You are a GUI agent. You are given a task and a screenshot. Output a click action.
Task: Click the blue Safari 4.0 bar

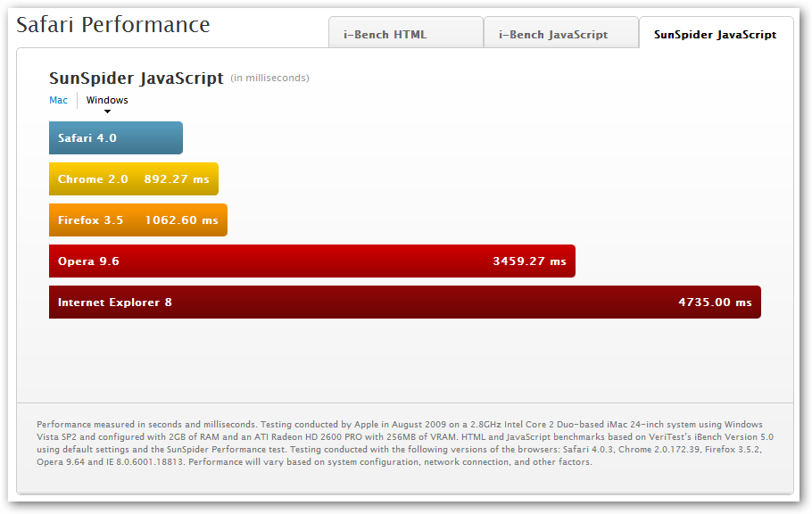coord(116,137)
